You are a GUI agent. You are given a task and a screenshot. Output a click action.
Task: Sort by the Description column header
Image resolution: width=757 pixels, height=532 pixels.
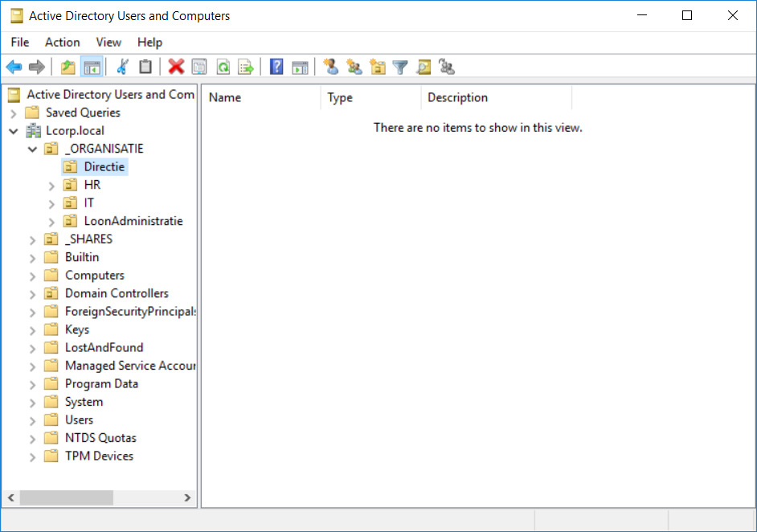(497, 97)
